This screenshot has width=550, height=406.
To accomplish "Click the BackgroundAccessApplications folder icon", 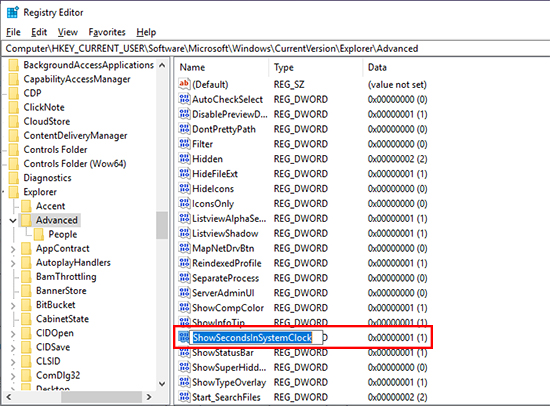I will (14, 65).
